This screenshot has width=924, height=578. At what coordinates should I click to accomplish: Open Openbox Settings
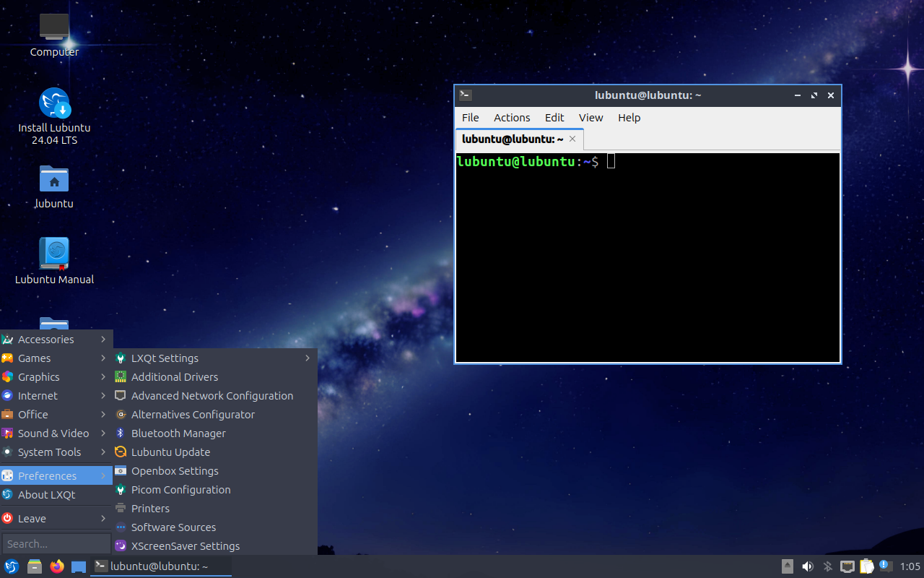[x=215, y=471]
